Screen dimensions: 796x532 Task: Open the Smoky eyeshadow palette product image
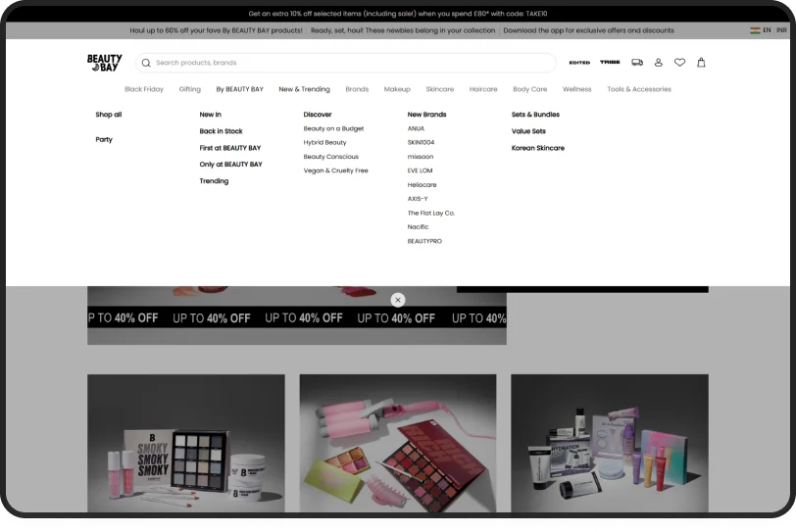[186, 449]
